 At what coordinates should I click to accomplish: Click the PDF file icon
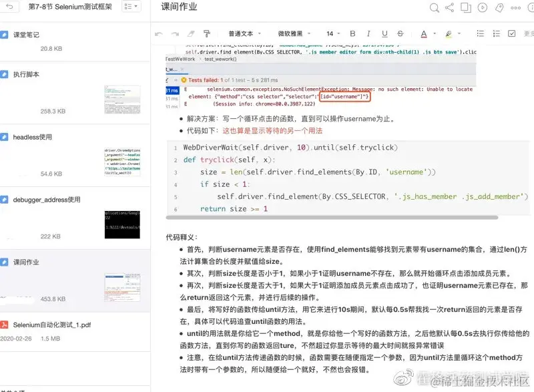(4, 325)
